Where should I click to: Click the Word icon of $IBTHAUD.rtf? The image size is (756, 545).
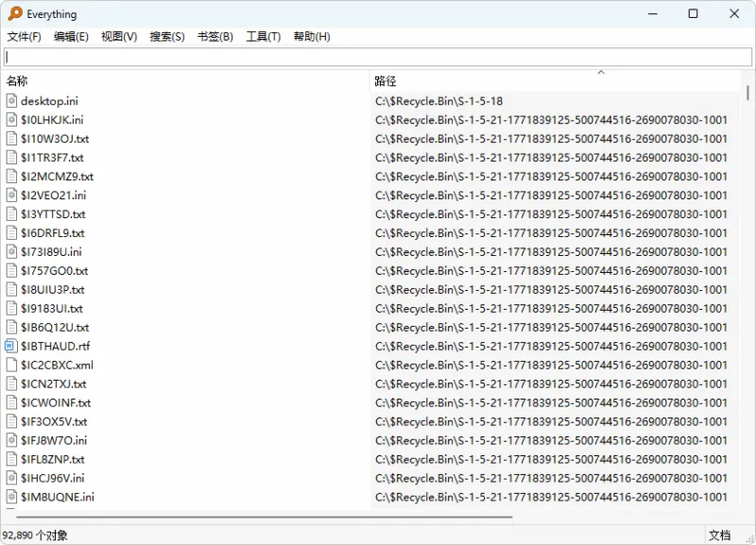click(x=11, y=346)
